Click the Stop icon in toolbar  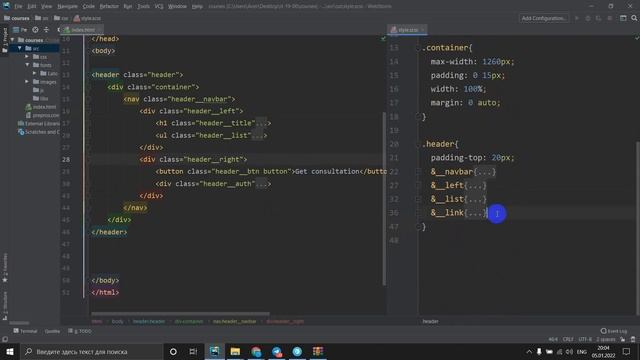(x=609, y=18)
